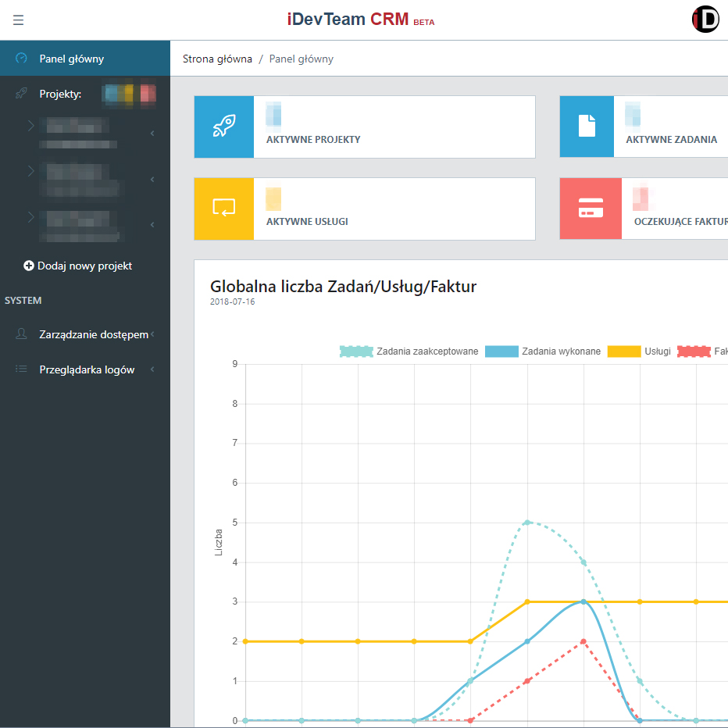Click the list icon beside Przeglądarka logów

22,369
